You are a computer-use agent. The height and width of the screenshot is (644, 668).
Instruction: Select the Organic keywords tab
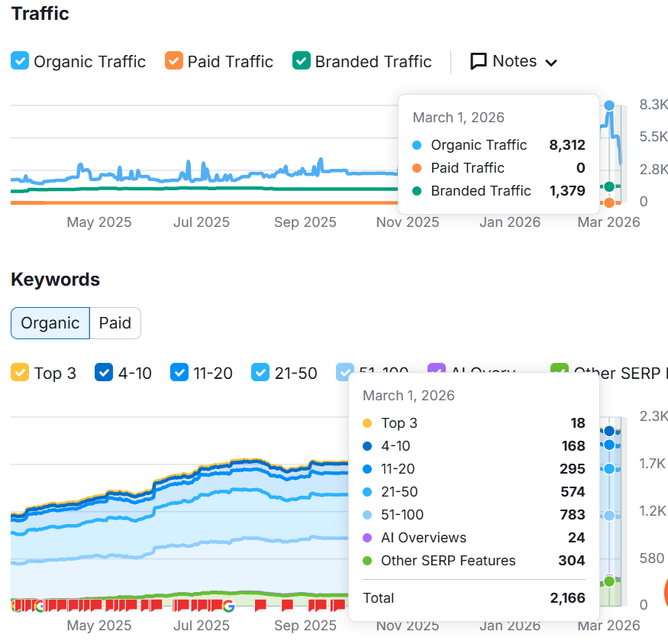click(x=50, y=323)
